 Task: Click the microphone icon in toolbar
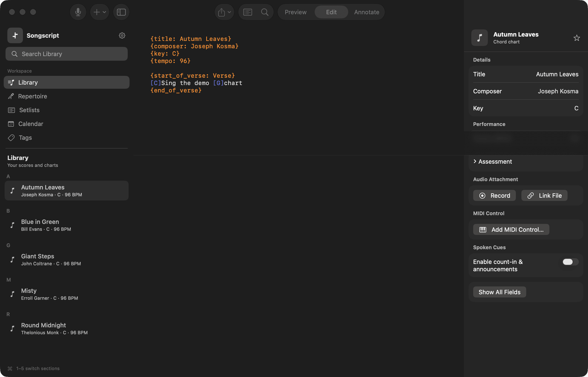(x=78, y=12)
